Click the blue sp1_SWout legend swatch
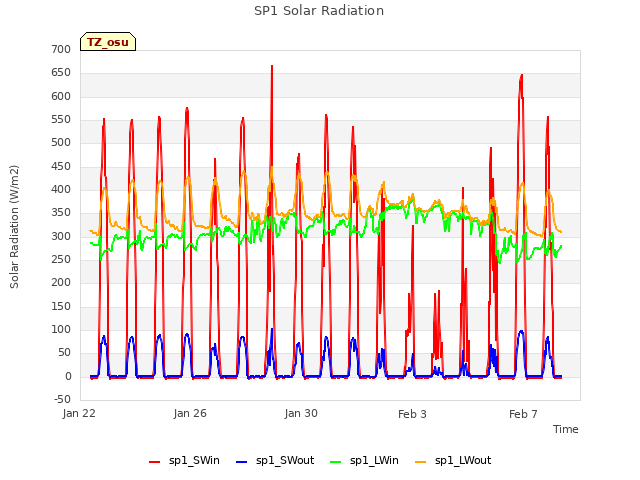 pos(242,462)
